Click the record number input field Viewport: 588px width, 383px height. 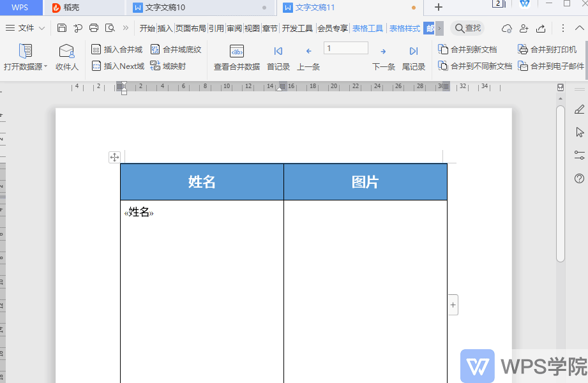345,48
